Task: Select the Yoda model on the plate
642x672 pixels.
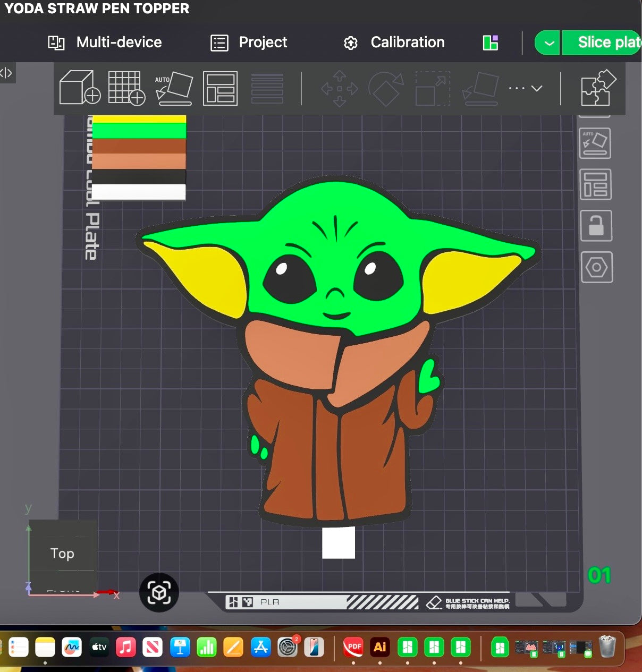Action: coord(339,351)
